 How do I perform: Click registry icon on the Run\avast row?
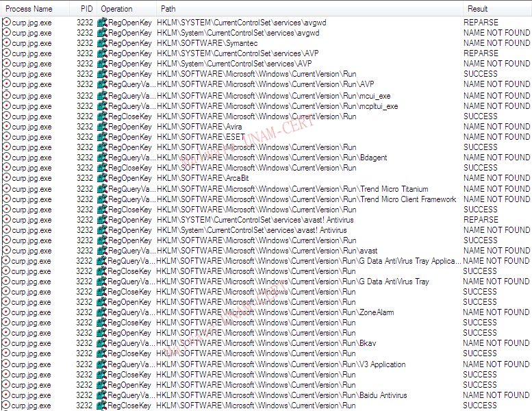[102, 251]
